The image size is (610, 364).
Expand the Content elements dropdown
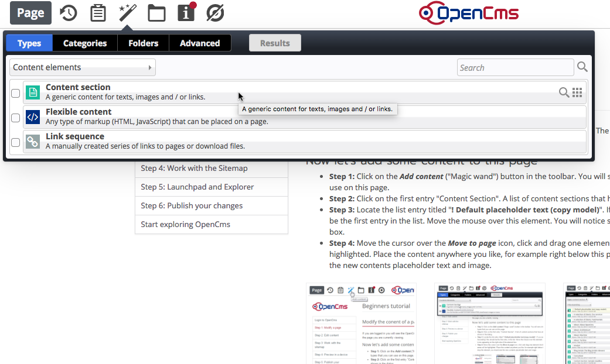(83, 67)
